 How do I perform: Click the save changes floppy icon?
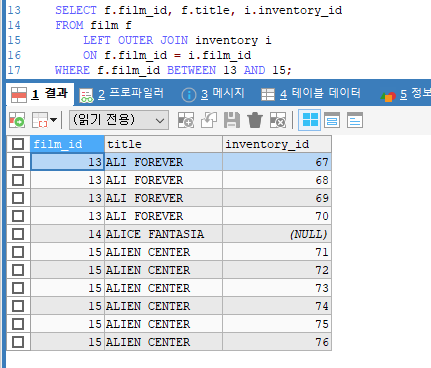pyautogui.click(x=232, y=120)
